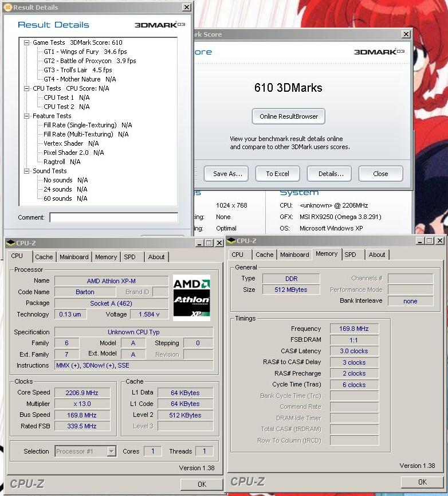
Task: Click the memory Size 512 MBytes value
Action: pos(291,290)
